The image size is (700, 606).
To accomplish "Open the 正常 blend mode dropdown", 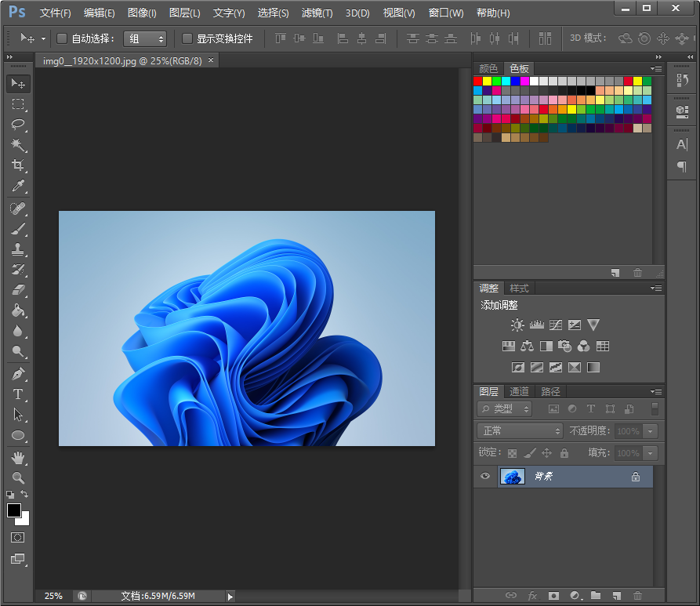I will [x=520, y=430].
